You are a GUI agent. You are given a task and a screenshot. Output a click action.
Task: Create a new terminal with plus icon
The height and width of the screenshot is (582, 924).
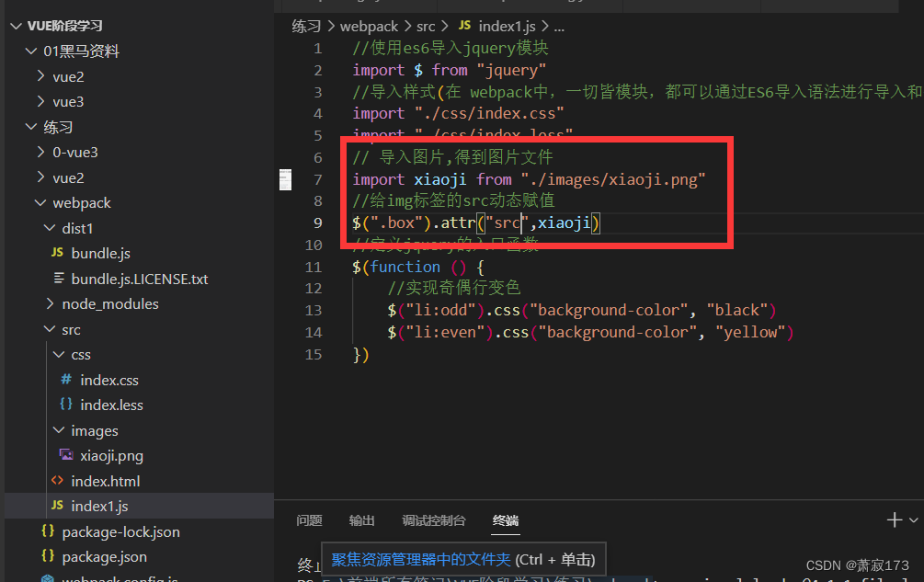click(x=895, y=520)
